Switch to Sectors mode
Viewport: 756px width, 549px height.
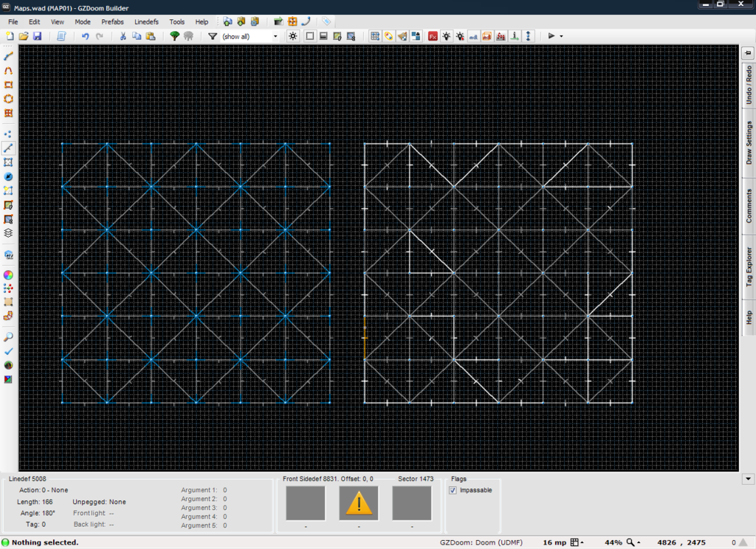[x=8, y=162]
